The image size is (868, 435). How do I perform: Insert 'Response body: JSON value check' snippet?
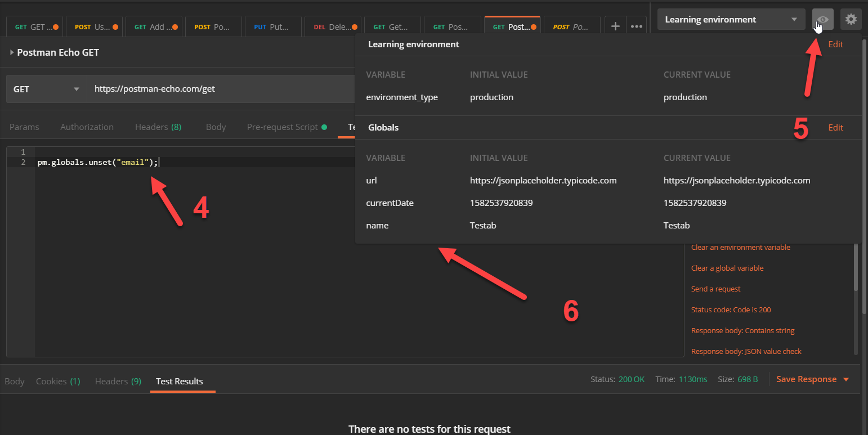point(746,351)
